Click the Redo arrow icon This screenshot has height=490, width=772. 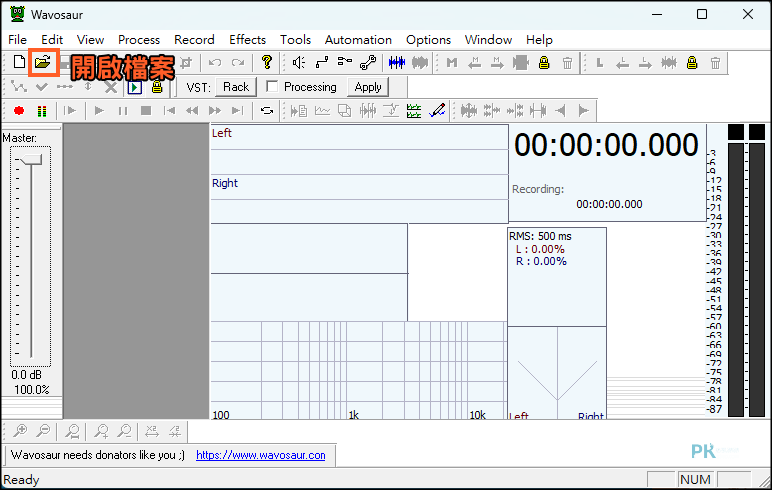(x=238, y=63)
